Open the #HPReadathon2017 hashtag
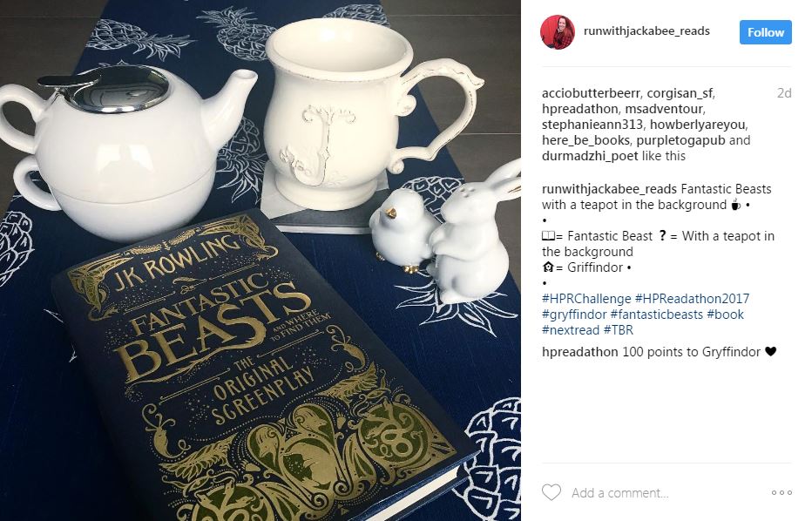The width and height of the screenshot is (812, 521). pos(692,299)
